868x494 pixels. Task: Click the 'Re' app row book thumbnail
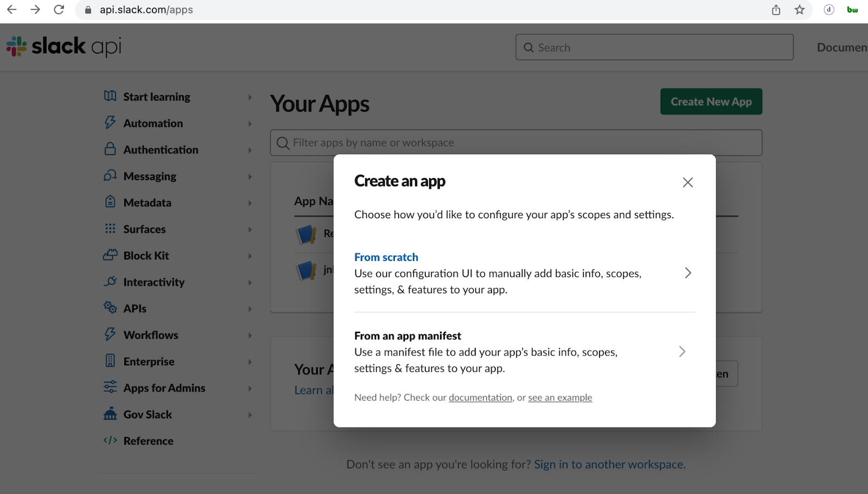coord(306,235)
